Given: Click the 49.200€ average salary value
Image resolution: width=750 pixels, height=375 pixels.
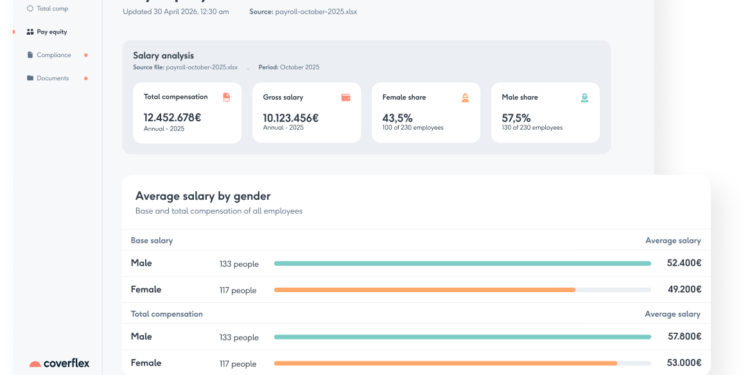Looking at the screenshot, I should (684, 289).
